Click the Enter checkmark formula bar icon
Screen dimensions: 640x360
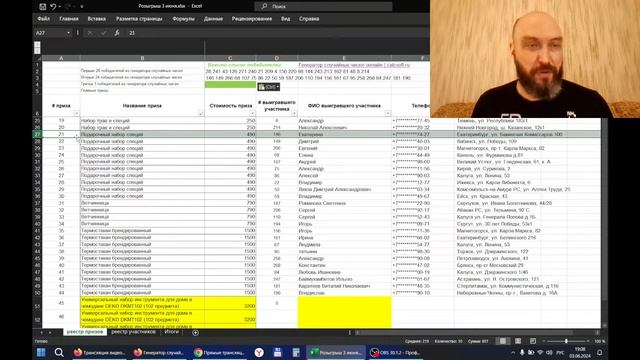point(103,33)
